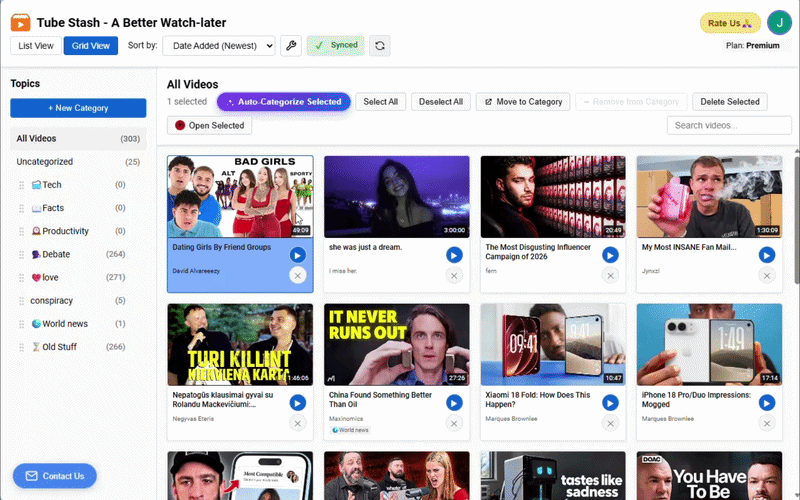Remove Nepatogūs klausimai video
This screenshot has height=500, width=800.
(297, 423)
